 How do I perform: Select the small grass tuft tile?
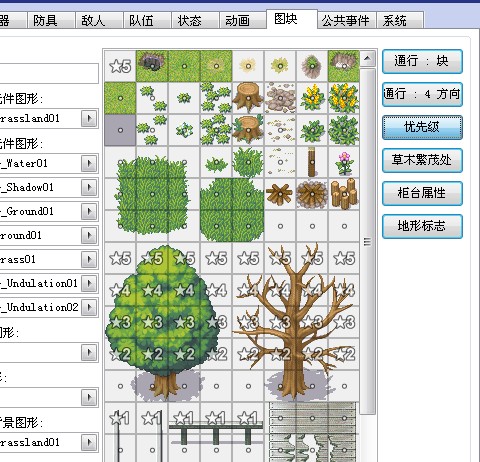click(x=216, y=162)
